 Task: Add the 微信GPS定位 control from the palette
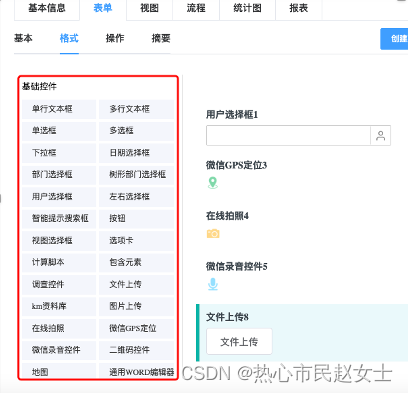[136, 328]
